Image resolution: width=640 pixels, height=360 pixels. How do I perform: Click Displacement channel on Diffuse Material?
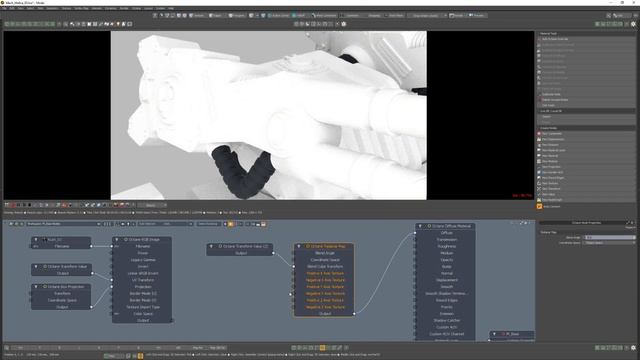coord(447,280)
